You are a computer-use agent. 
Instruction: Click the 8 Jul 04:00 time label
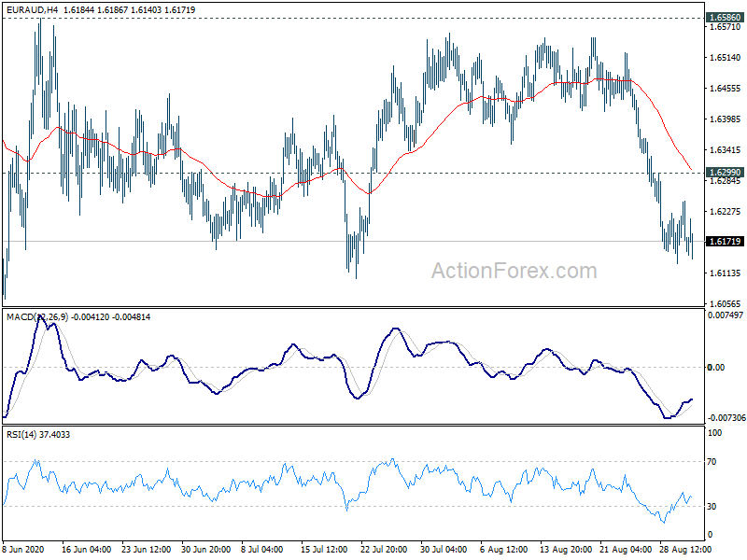261,550
